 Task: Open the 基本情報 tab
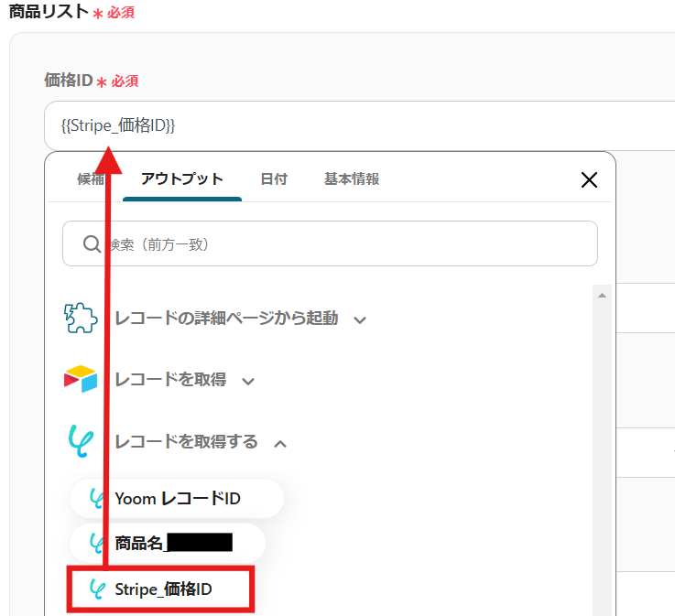pos(352,178)
